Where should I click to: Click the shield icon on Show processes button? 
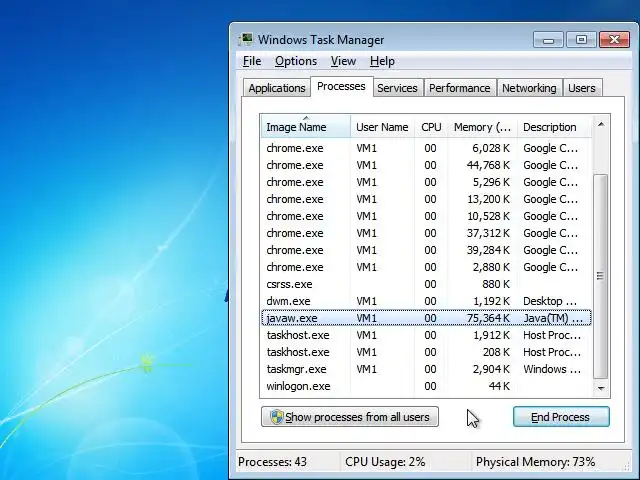pos(276,417)
